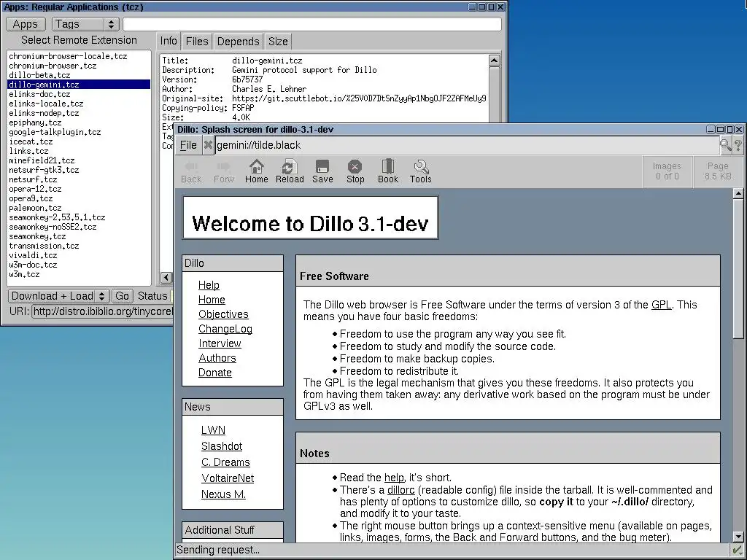
Task: Click the Info panel horizontal scroll-left arrow
Action: [x=166, y=277]
